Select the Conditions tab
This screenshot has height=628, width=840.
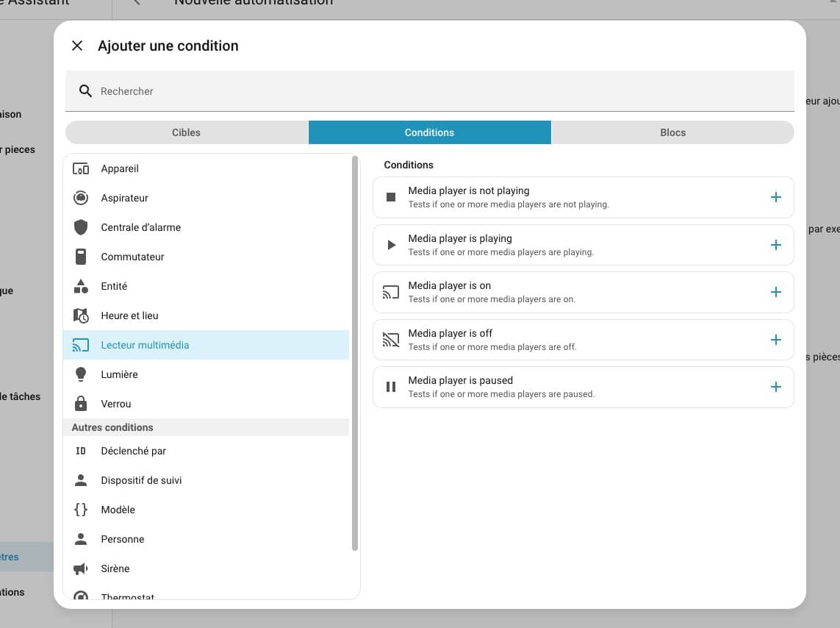pyautogui.click(x=429, y=132)
